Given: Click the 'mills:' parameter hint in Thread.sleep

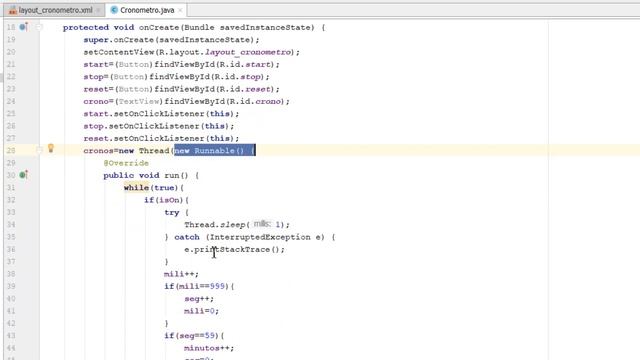Looking at the screenshot, I should click(x=262, y=224).
